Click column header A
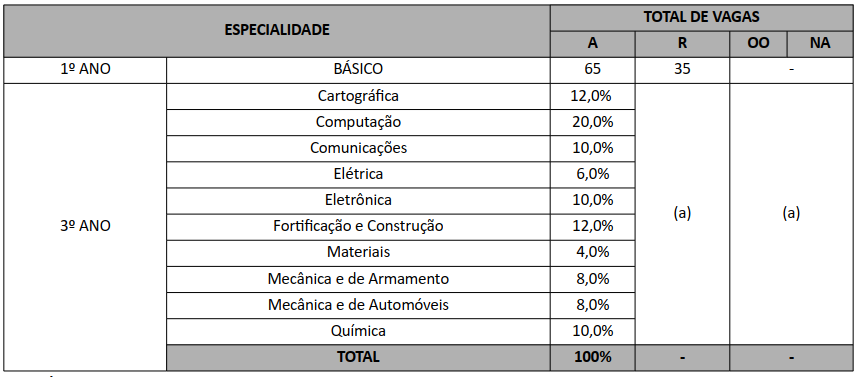Viewport: 857px width, 377px height. point(592,44)
